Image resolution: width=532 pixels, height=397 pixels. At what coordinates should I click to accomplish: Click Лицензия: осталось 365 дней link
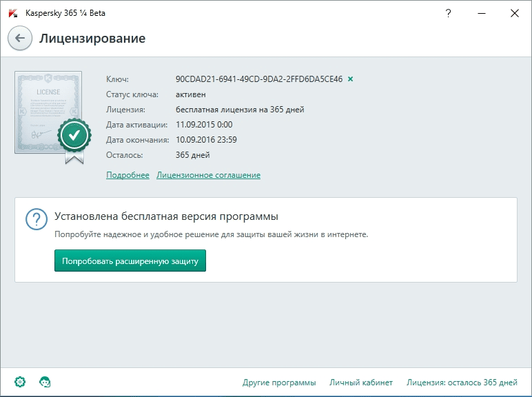[462, 383]
